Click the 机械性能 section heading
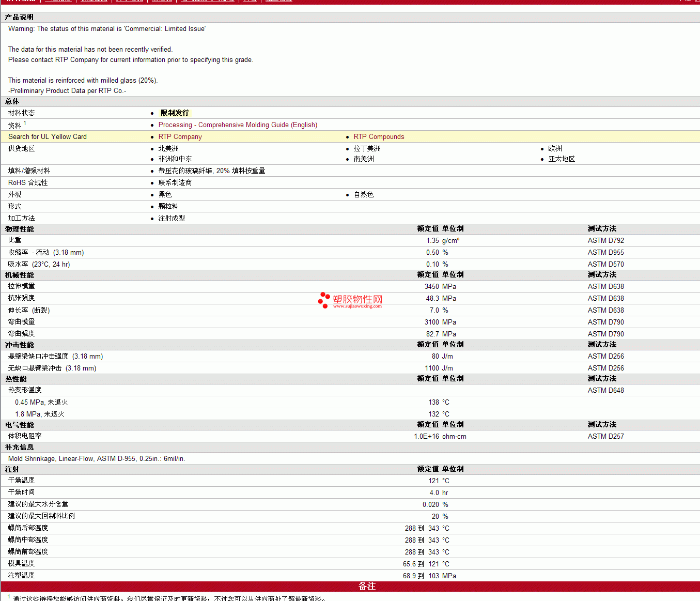This screenshot has width=700, height=601. coord(19,275)
